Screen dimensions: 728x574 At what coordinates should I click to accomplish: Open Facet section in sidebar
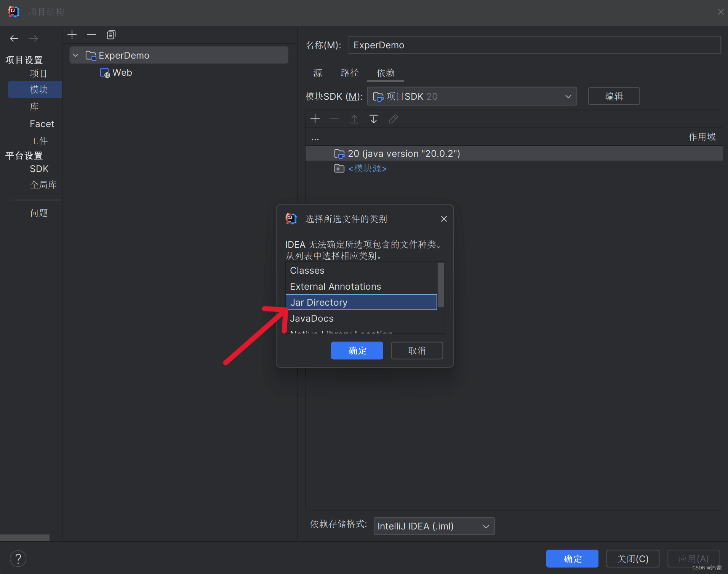(x=42, y=124)
